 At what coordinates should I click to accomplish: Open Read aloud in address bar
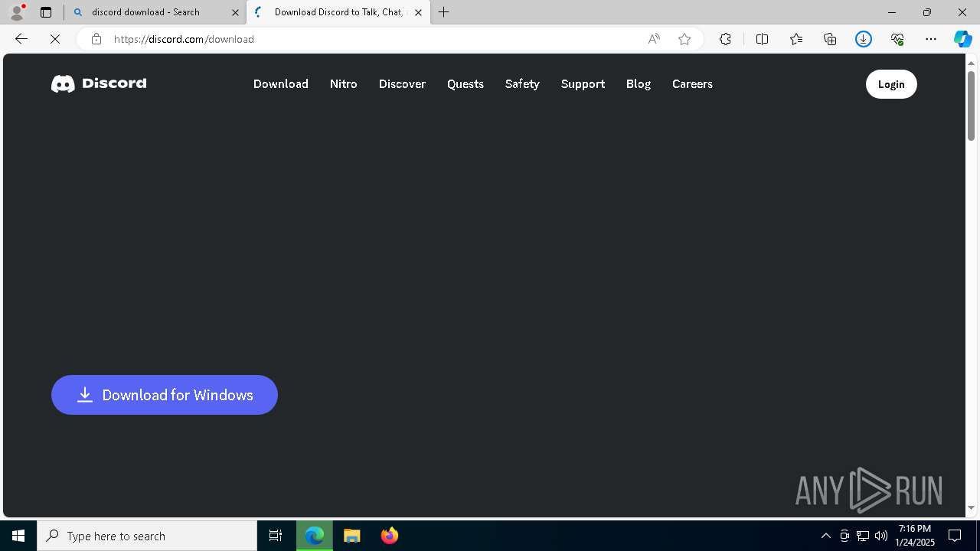pos(654,39)
